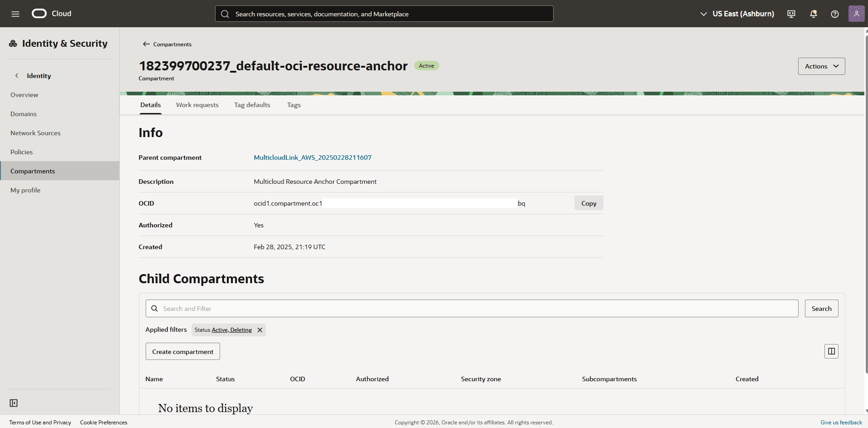The image size is (868, 428).
Task: Open the hamburger navigation menu
Action: pyautogui.click(x=15, y=14)
